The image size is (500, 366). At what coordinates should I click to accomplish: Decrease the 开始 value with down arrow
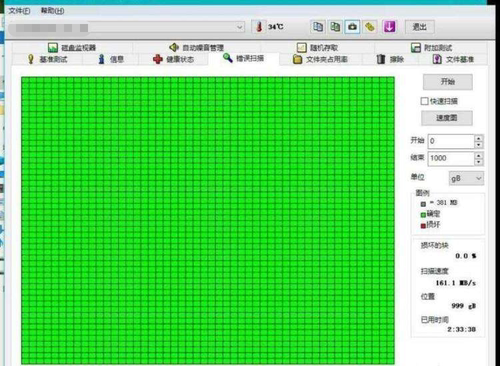pyautogui.click(x=479, y=145)
